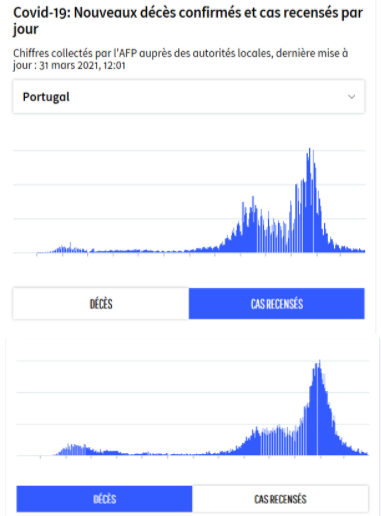Click the first-wave bump in the deaths chart
The width and height of the screenshot is (381, 516).
point(75,448)
